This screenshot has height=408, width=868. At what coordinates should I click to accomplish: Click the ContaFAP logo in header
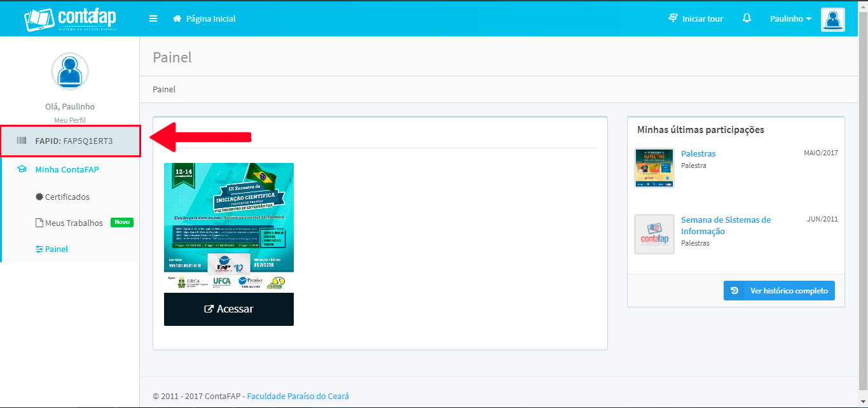70,19
